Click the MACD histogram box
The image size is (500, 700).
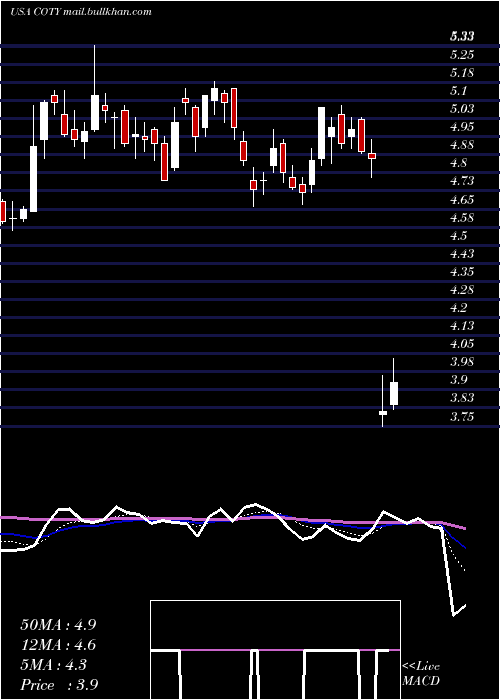click(x=275, y=650)
